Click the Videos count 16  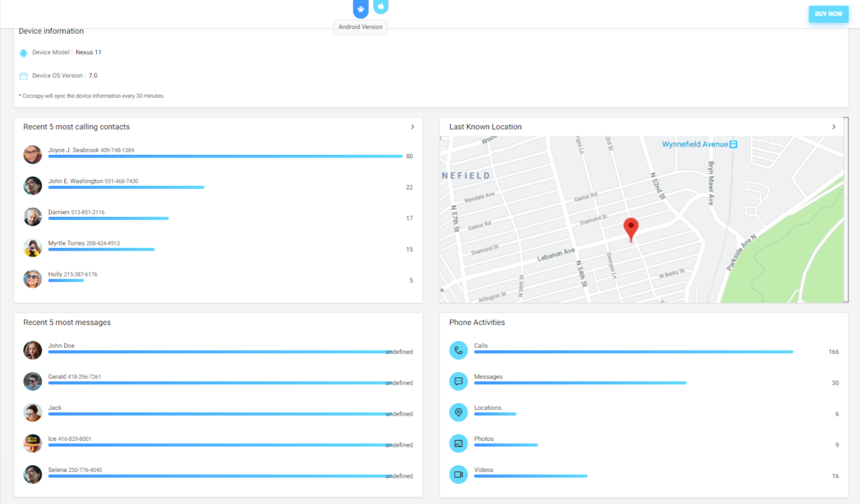pyautogui.click(x=835, y=476)
